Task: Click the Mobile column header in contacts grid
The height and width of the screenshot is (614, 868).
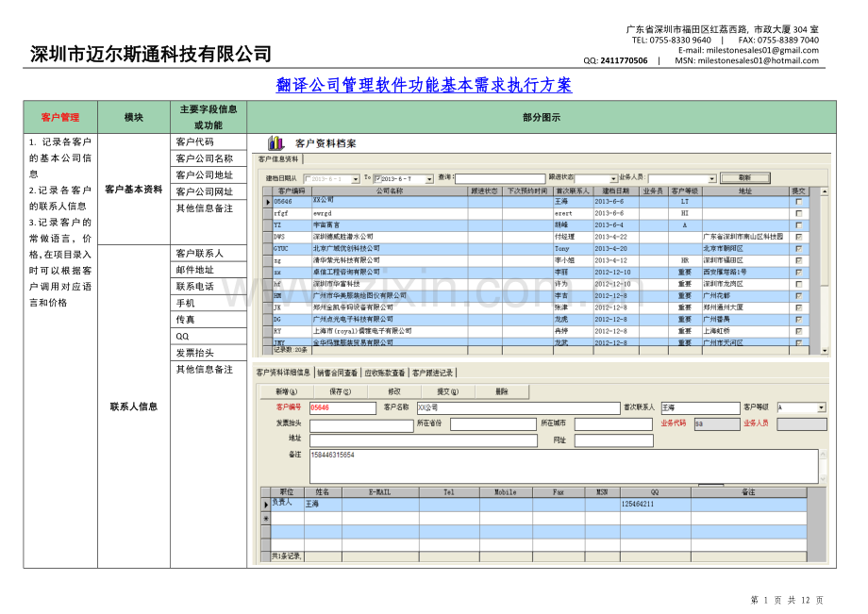Action: 506,492
